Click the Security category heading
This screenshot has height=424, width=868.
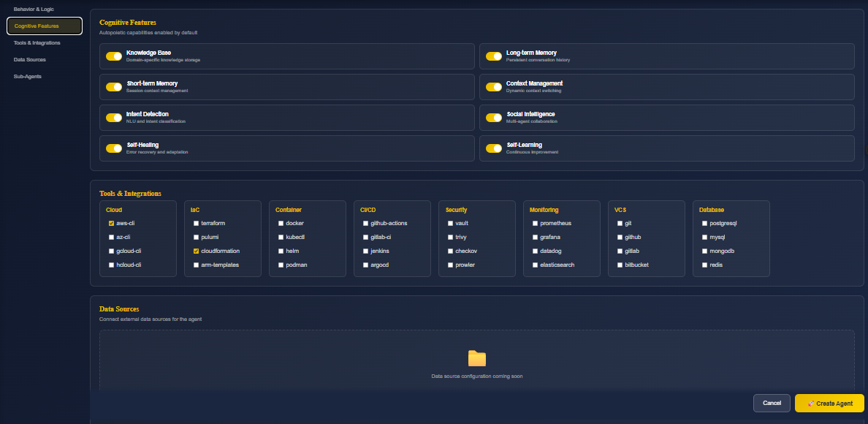[x=457, y=211]
